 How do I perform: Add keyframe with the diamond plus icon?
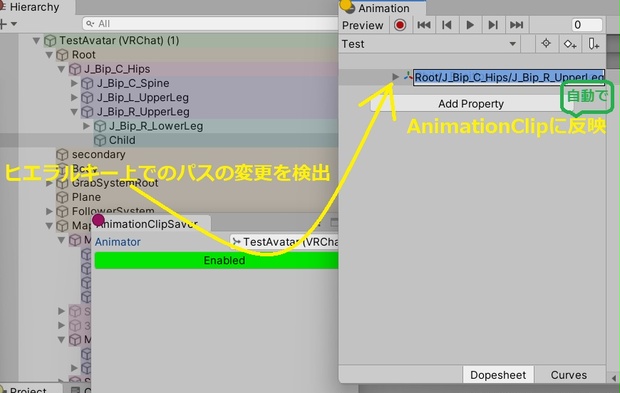click(570, 43)
